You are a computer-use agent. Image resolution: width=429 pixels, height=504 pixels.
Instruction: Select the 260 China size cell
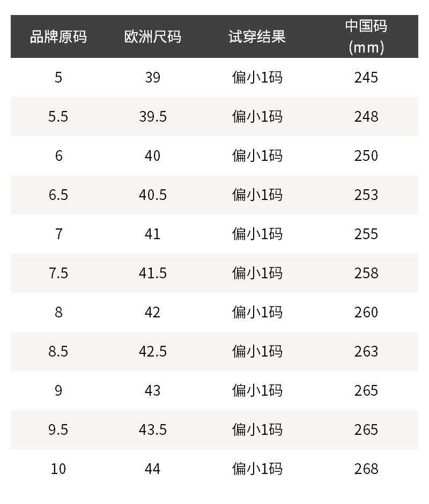(366, 313)
